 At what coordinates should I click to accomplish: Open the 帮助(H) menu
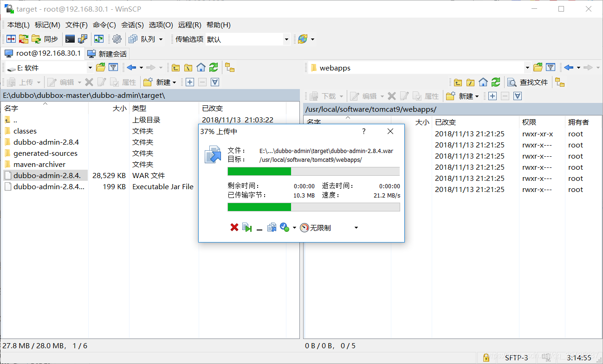(x=219, y=25)
